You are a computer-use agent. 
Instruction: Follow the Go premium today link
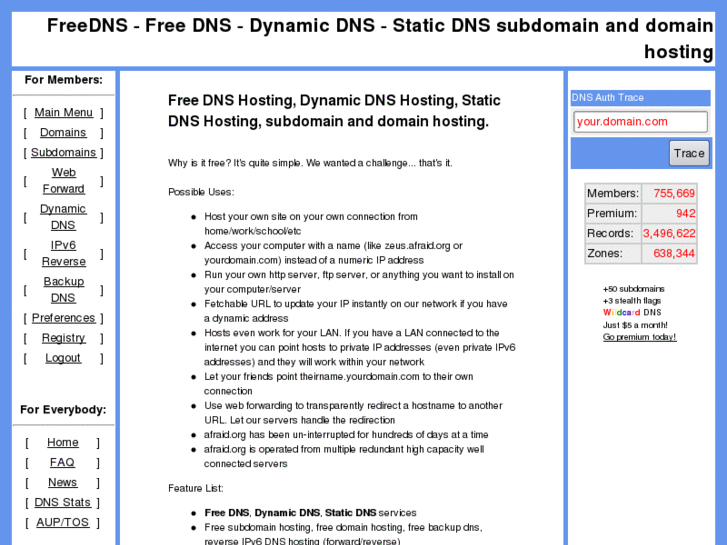[x=639, y=337]
